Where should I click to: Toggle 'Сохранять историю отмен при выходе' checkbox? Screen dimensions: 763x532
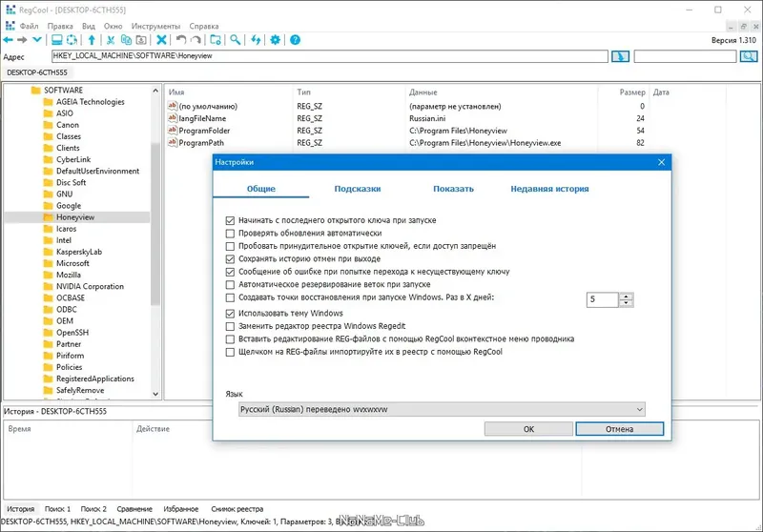pyautogui.click(x=230, y=258)
